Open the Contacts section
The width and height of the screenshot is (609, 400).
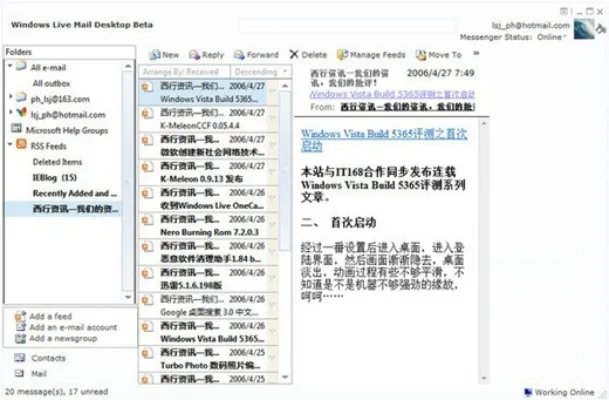click(49, 358)
